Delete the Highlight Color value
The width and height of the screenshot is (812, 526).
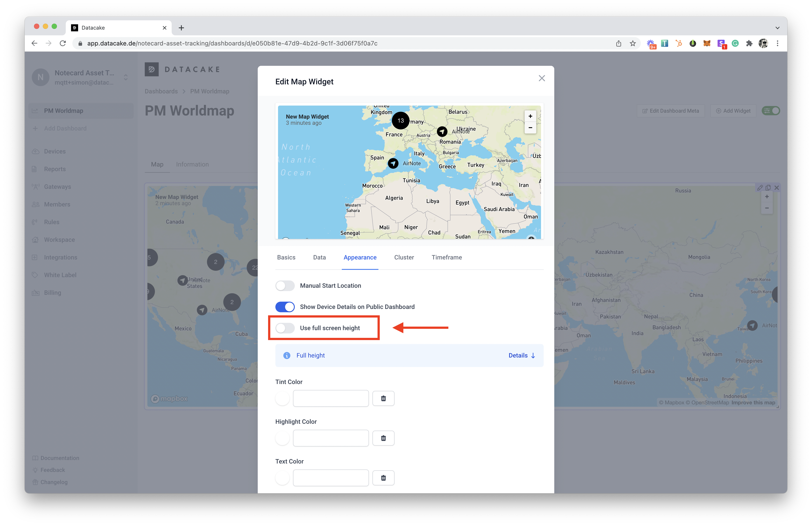(383, 438)
